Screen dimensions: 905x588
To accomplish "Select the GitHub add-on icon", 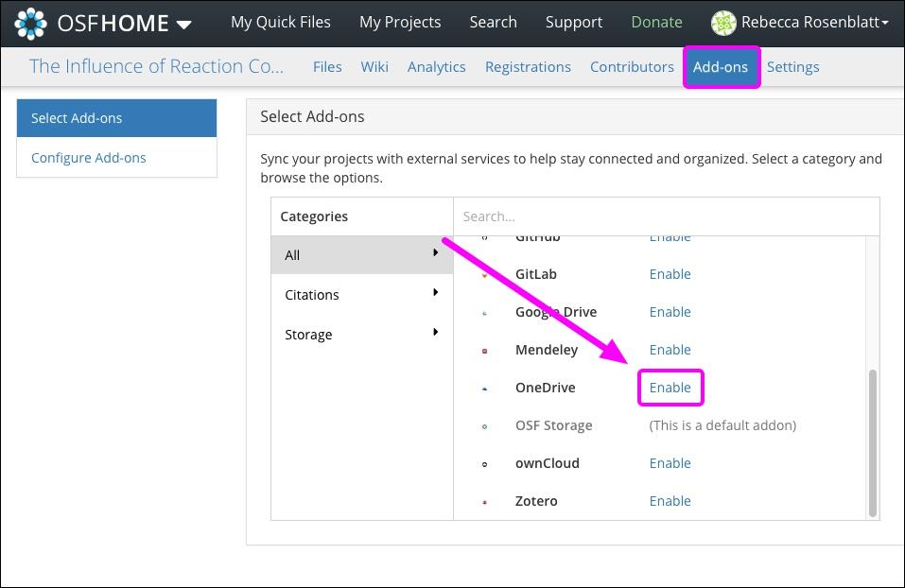I will (x=486, y=236).
